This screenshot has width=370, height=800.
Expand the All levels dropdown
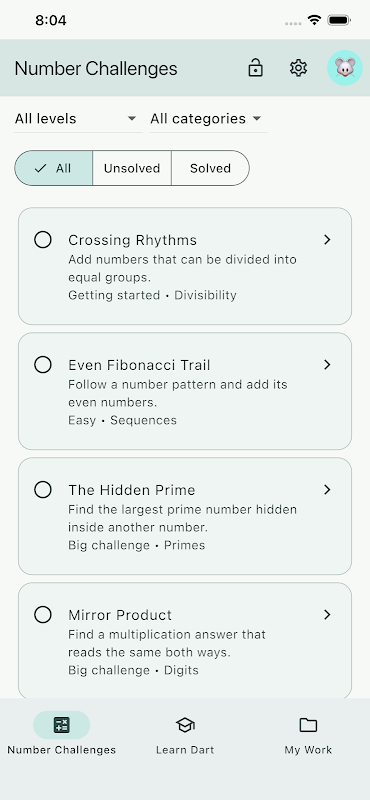coord(78,119)
